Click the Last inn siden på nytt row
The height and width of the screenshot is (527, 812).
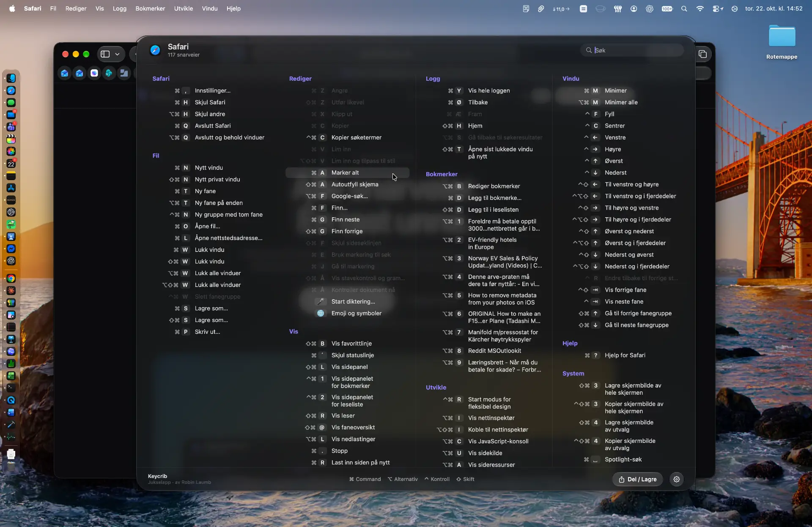click(x=347, y=462)
